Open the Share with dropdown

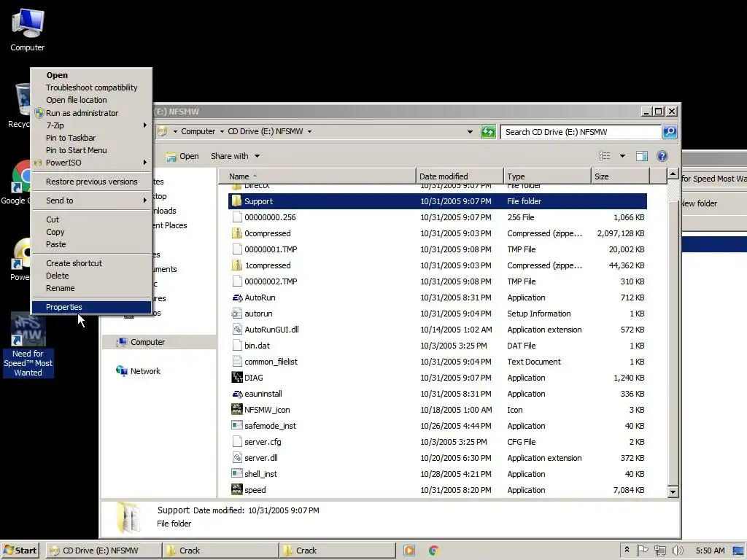click(x=236, y=156)
